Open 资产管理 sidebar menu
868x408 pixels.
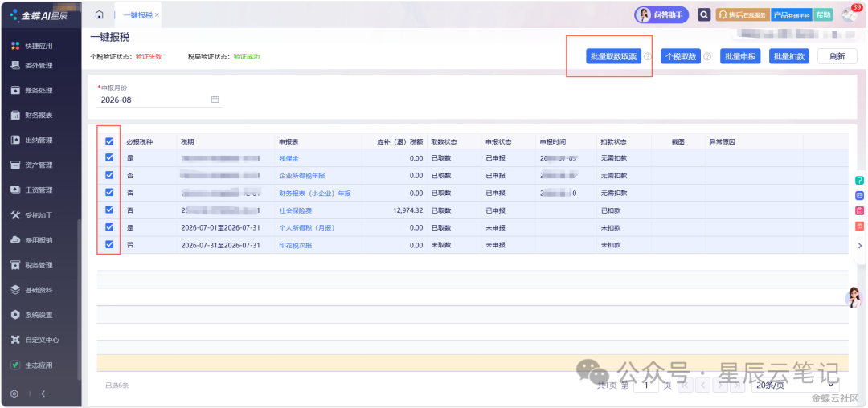coord(39,165)
